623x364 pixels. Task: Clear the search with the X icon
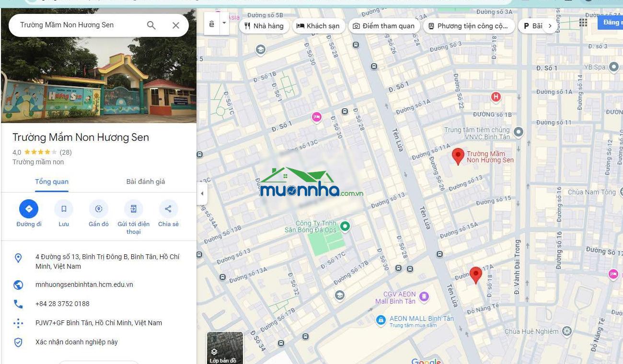click(176, 25)
